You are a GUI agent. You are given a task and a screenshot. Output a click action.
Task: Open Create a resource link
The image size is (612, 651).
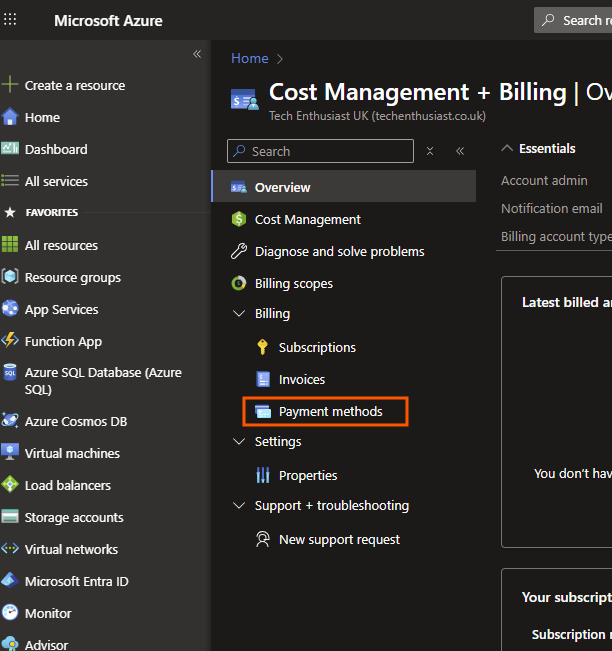75,85
